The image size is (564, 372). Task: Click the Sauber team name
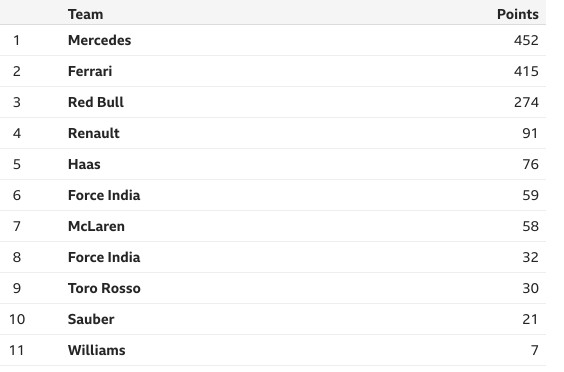click(91, 319)
